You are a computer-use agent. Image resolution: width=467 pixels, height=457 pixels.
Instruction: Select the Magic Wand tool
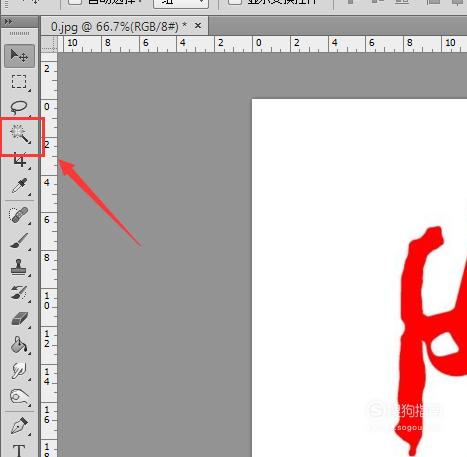click(x=20, y=134)
